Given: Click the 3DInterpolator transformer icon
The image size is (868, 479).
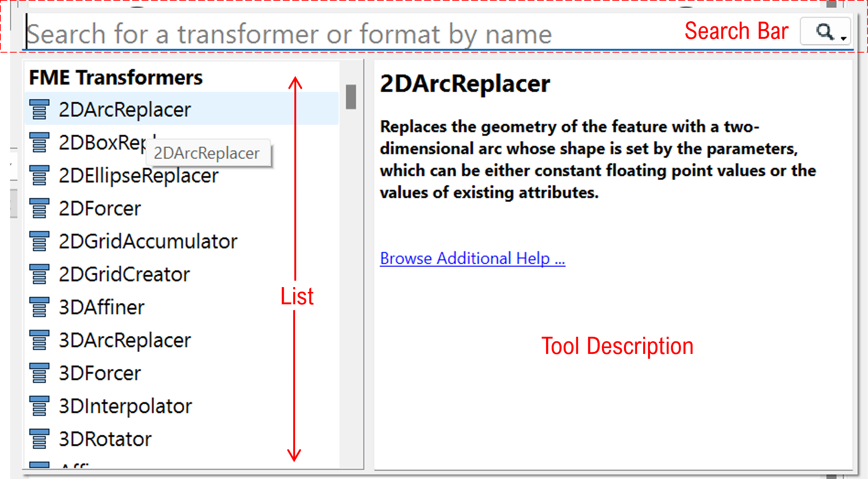Looking at the screenshot, I should click(39, 405).
